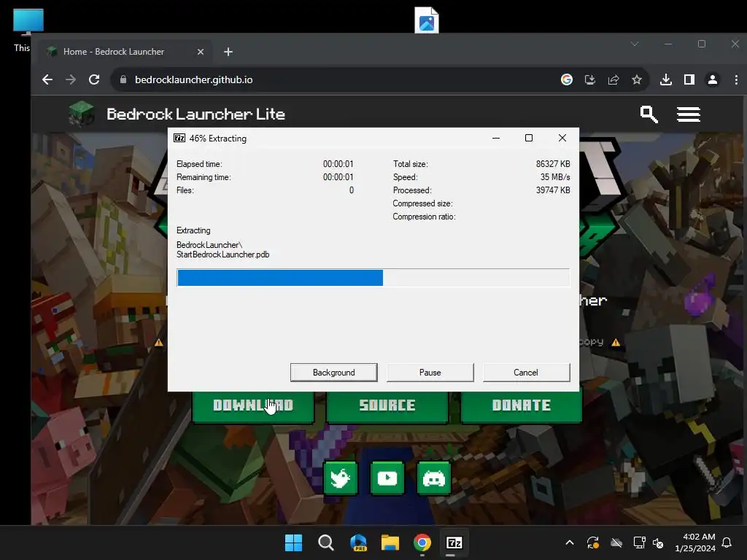Pause the 7-Zip extraction

(x=430, y=373)
